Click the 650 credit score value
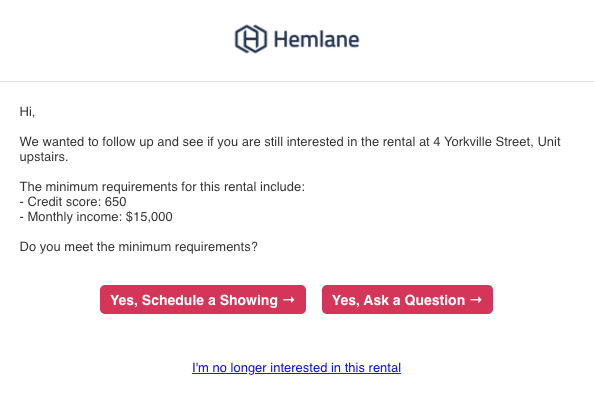The width and height of the screenshot is (594, 393). click(115, 202)
